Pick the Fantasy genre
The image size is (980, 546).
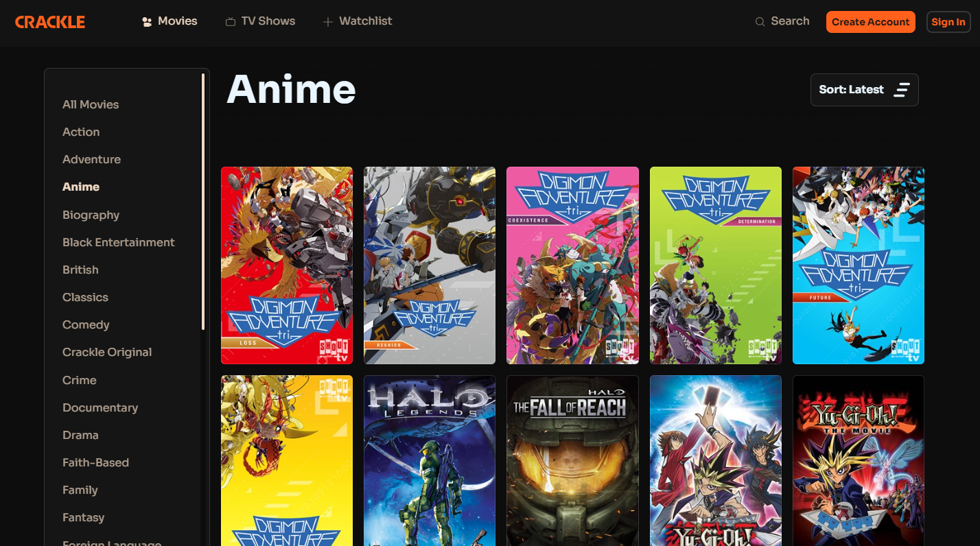click(x=84, y=517)
